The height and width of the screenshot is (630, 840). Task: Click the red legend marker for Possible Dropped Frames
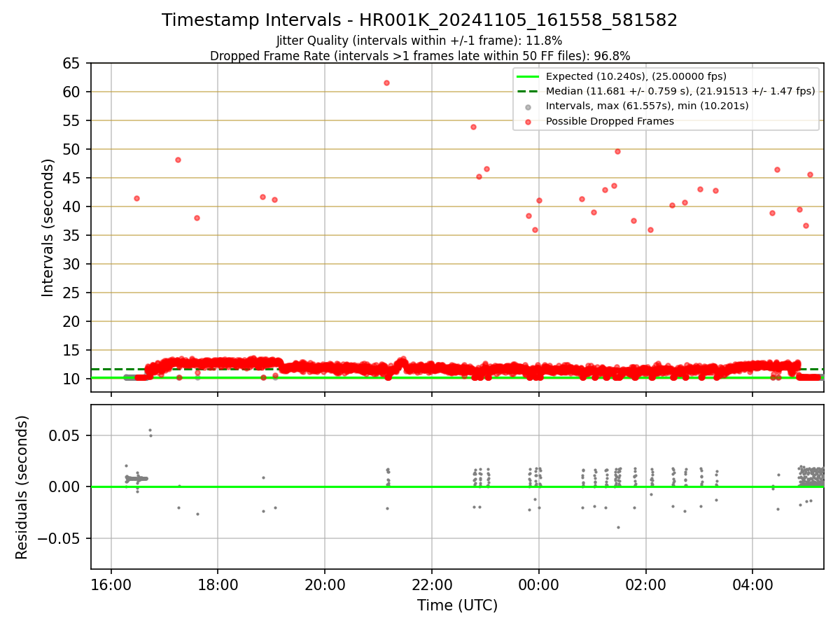[x=528, y=122]
